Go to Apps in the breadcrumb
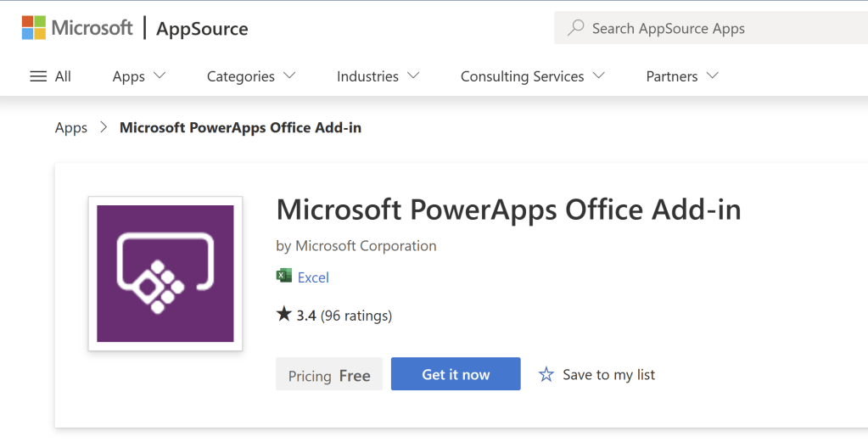The image size is (868, 442). pyautogui.click(x=71, y=128)
